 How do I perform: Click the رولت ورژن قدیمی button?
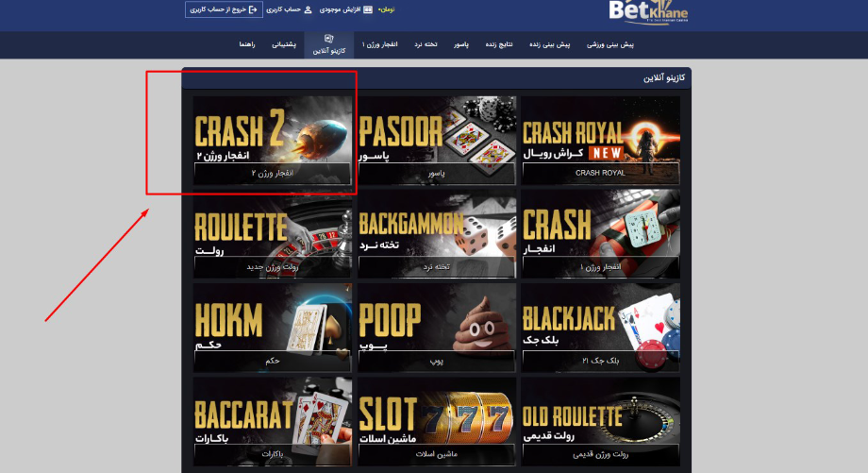(x=601, y=454)
